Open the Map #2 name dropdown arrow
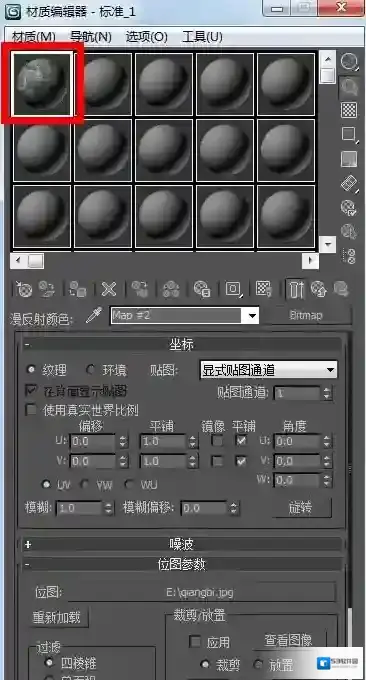 252,316
